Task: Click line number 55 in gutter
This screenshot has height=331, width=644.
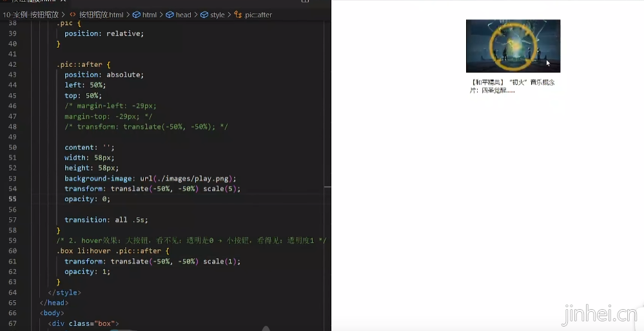Action: [x=12, y=199]
